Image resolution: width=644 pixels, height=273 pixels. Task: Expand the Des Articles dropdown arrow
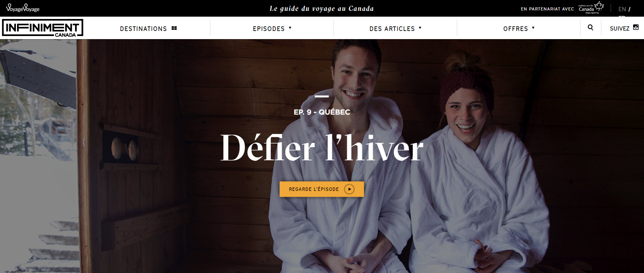coord(420,28)
